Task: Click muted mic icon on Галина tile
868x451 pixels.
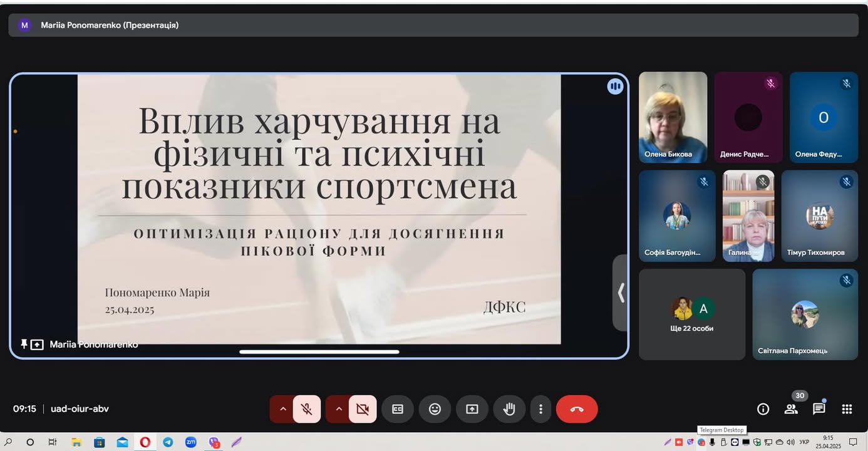Action: click(x=762, y=182)
